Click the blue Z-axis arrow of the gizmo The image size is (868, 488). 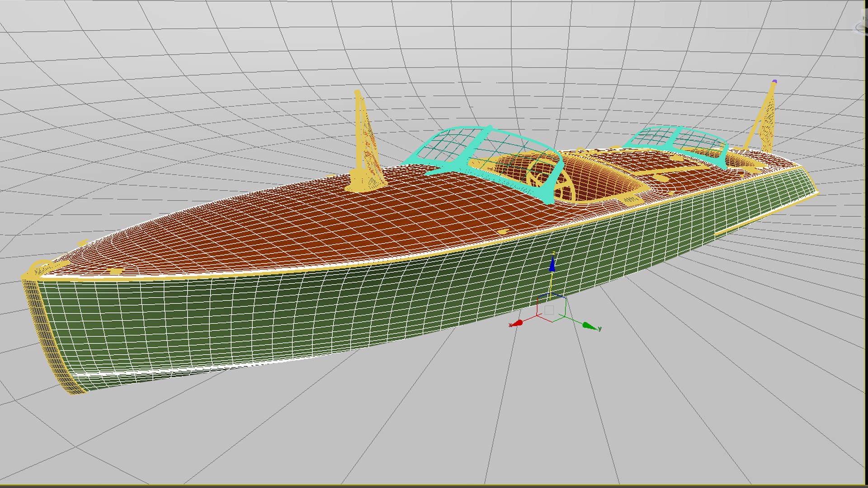click(x=552, y=264)
